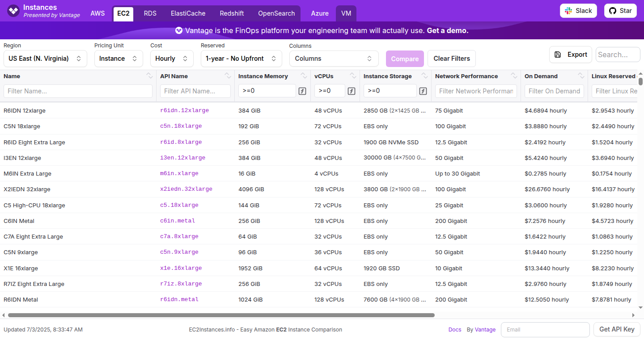Viewport: 644px width, 340px height.
Task: Click the $12.5050 hourly On Demand cell
Action: pos(547,299)
